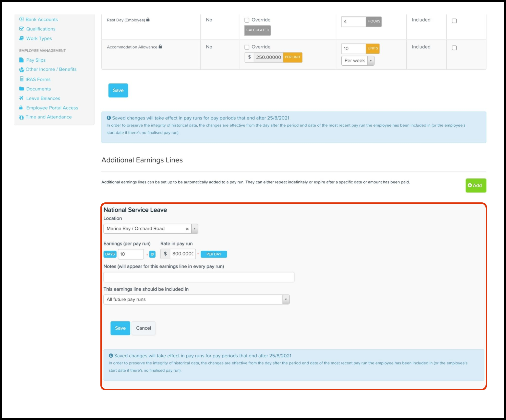
Task: Click the Leave Balances airplane icon
Action: pos(22,98)
